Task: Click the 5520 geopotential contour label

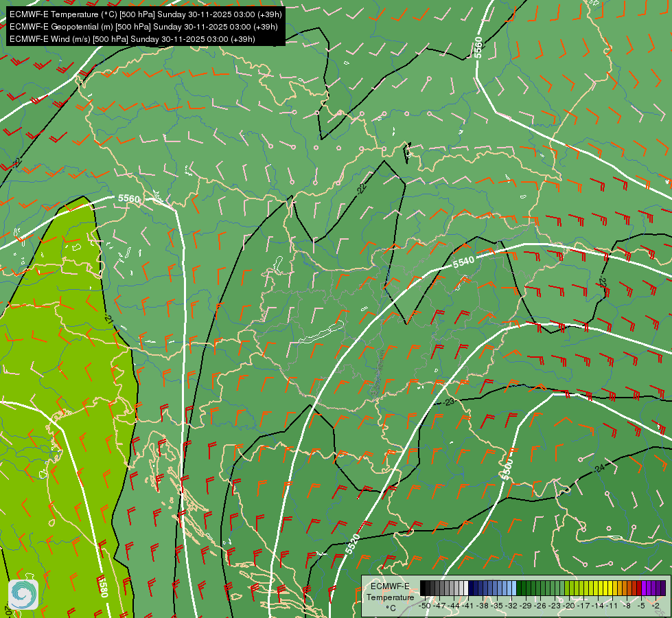Action: (352, 545)
